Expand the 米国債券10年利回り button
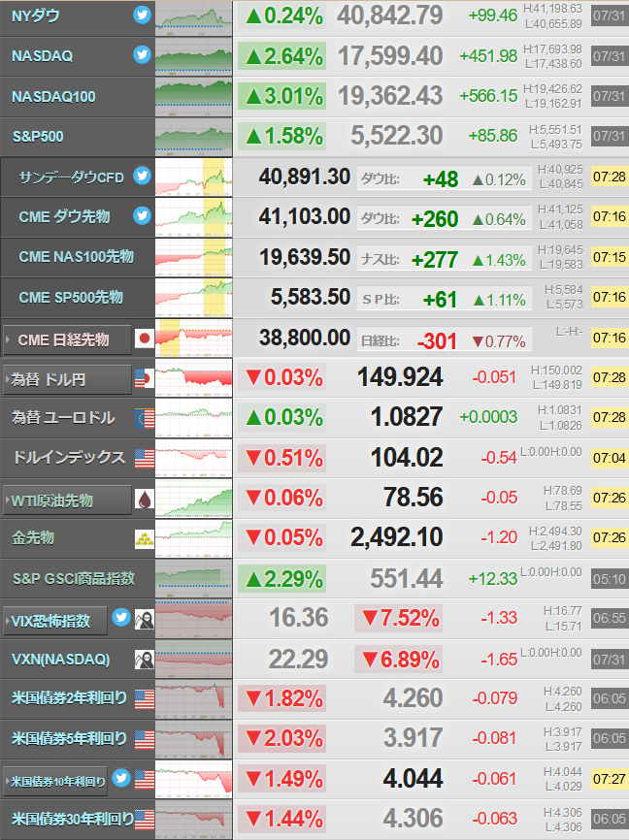 55,782
